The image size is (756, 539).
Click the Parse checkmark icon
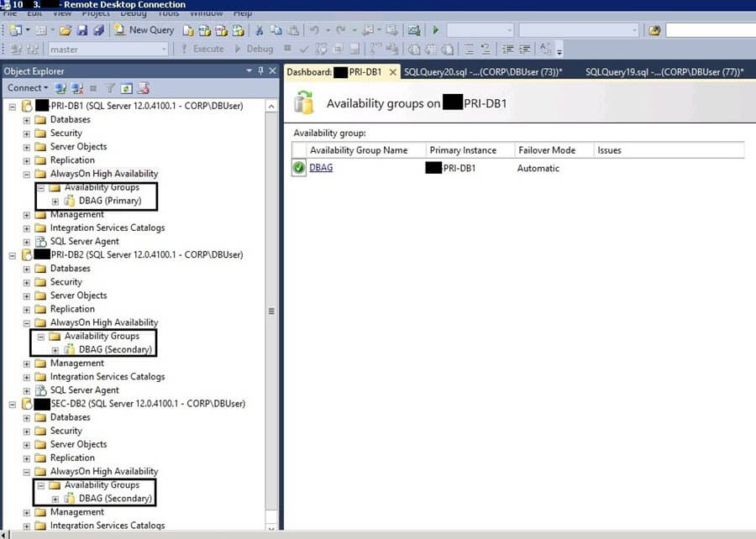coord(304,49)
